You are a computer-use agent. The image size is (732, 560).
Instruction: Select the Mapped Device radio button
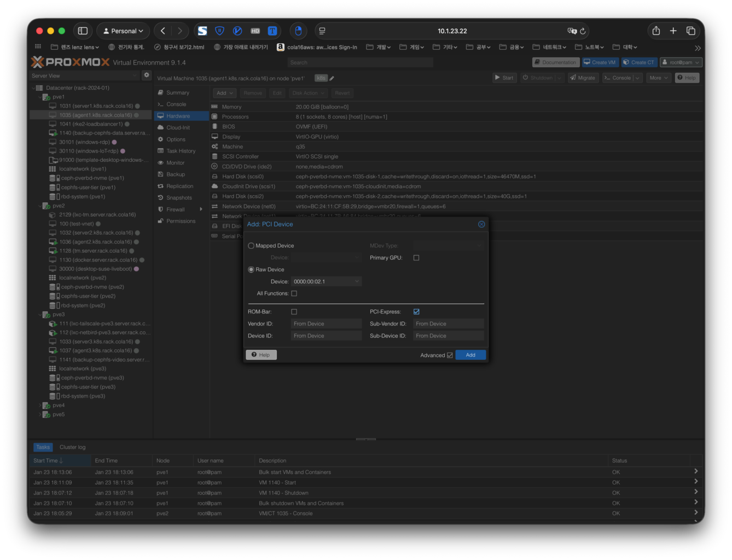tap(251, 246)
